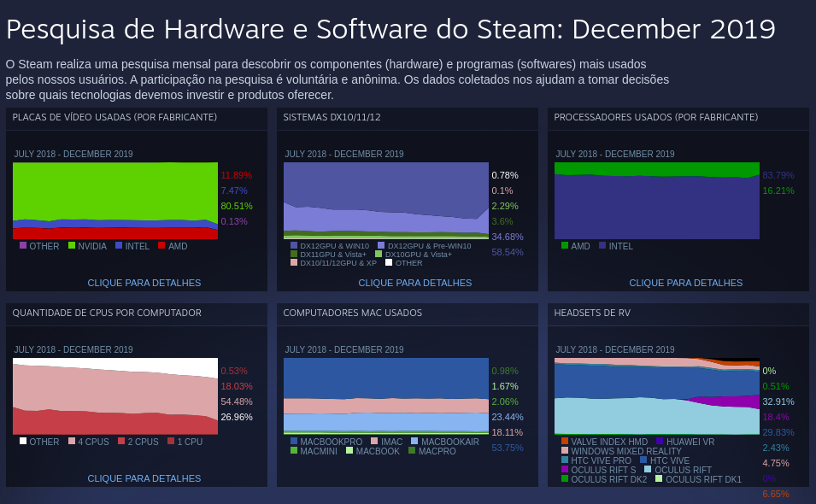Select the INTEL blue swatch in video cards legend
816x504 pixels.
pos(119,245)
